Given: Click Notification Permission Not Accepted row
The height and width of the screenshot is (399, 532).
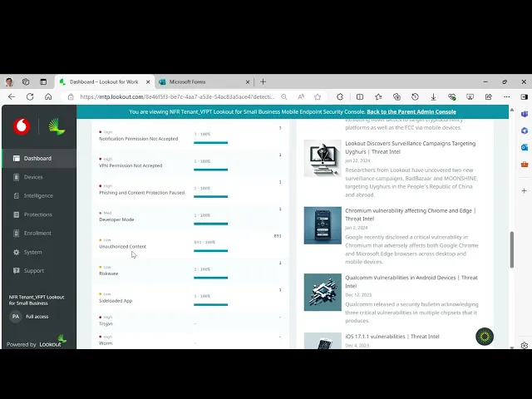Looking at the screenshot, I should 190,135.
